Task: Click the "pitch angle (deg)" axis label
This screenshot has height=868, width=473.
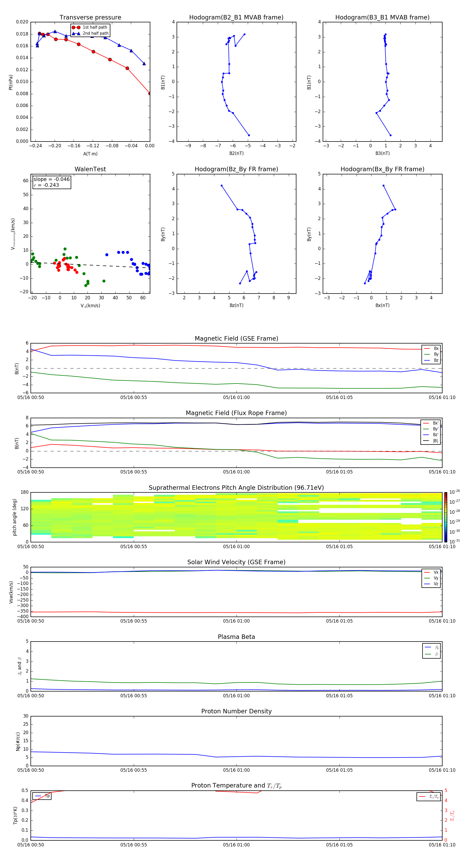Action: click(14, 517)
